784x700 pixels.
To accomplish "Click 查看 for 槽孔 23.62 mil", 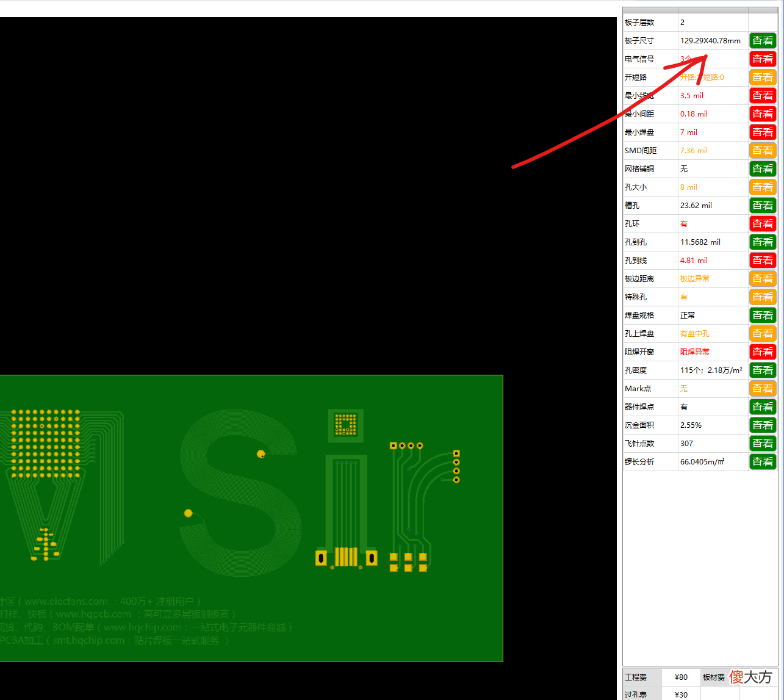I will click(763, 206).
